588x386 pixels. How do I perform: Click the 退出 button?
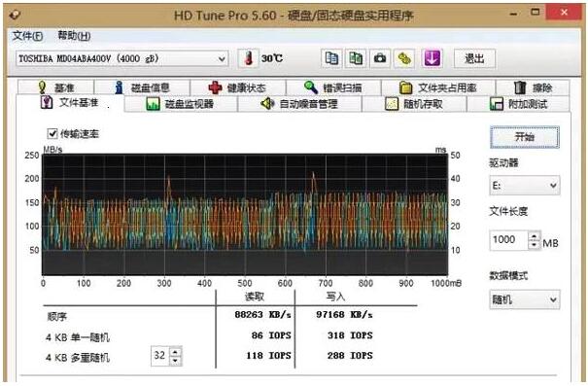(x=474, y=58)
